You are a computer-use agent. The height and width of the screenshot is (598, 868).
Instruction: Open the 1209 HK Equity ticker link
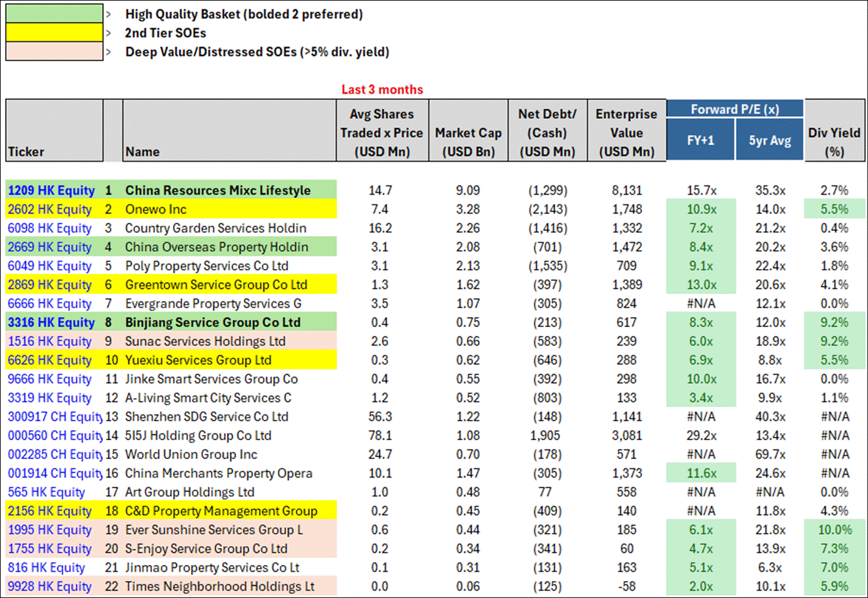point(51,190)
